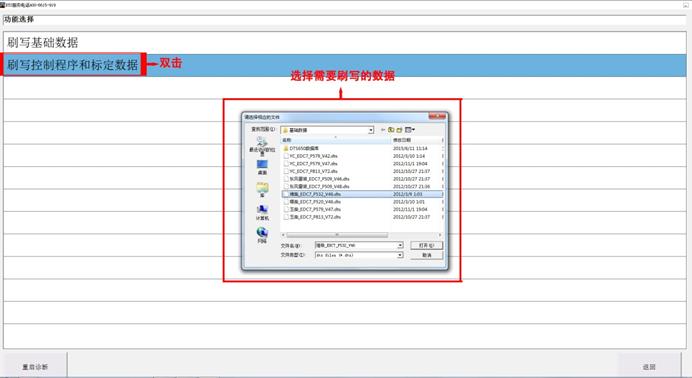
Task: Click the Cancel (取消) button in dialog
Action: click(426, 255)
